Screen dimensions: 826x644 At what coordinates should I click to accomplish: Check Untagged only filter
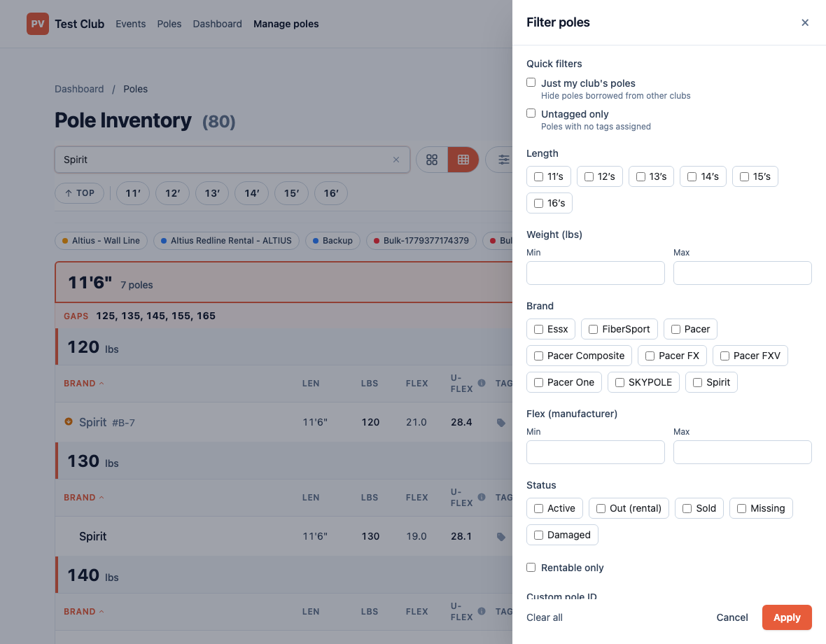pos(531,113)
